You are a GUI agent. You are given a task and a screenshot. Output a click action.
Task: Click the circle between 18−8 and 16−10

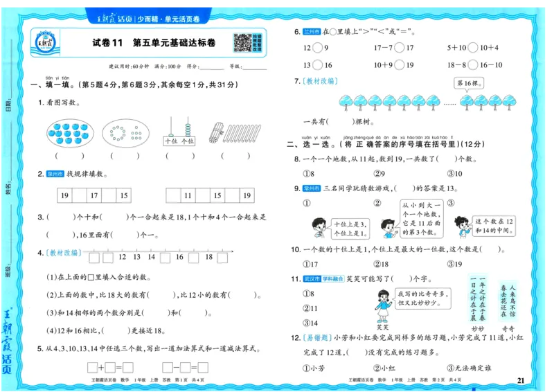(473, 64)
